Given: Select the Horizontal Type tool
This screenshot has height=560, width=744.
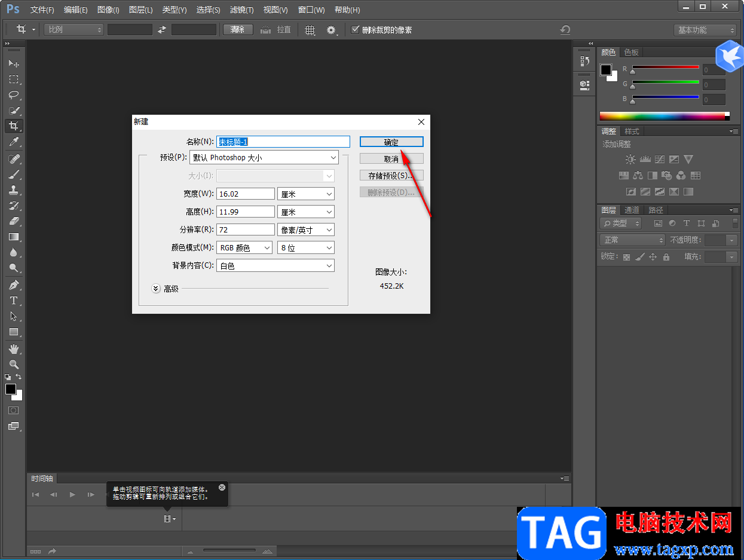Looking at the screenshot, I should [x=14, y=301].
